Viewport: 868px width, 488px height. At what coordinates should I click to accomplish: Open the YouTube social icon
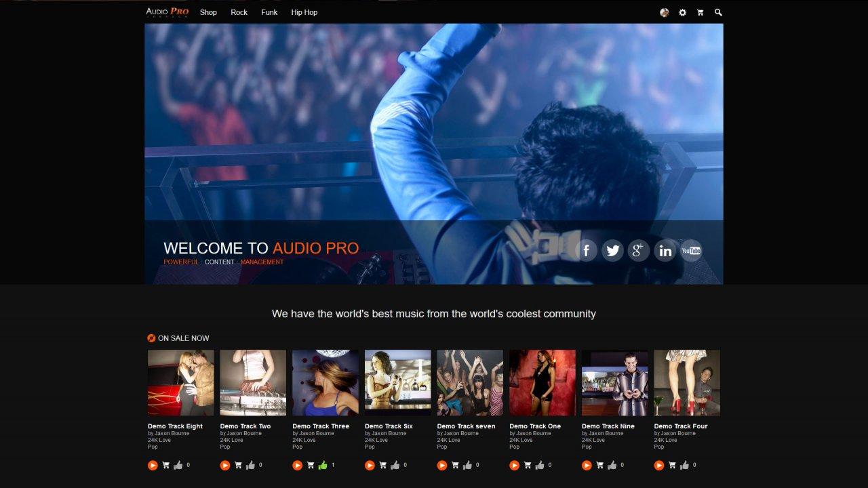pos(691,251)
